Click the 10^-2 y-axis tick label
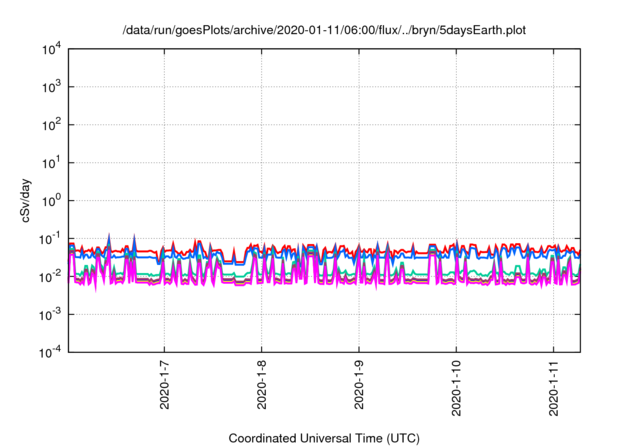This screenshot has height=448, width=640. [x=50, y=277]
